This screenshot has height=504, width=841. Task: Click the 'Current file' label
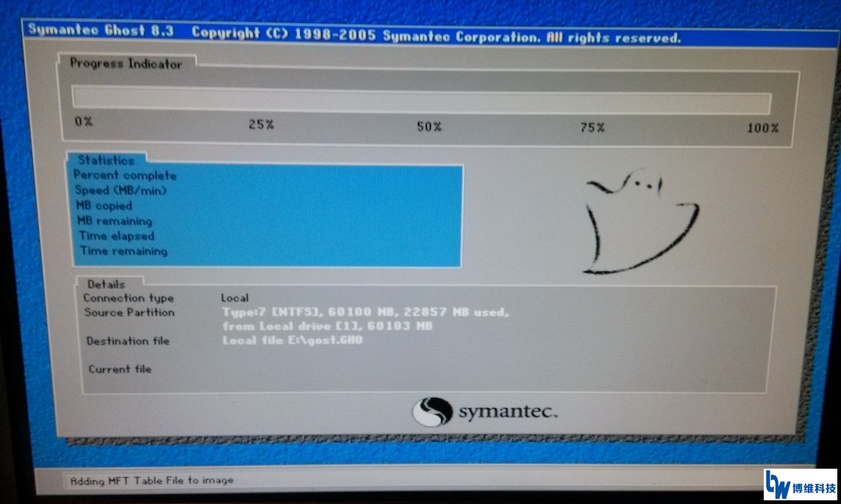pos(120,369)
